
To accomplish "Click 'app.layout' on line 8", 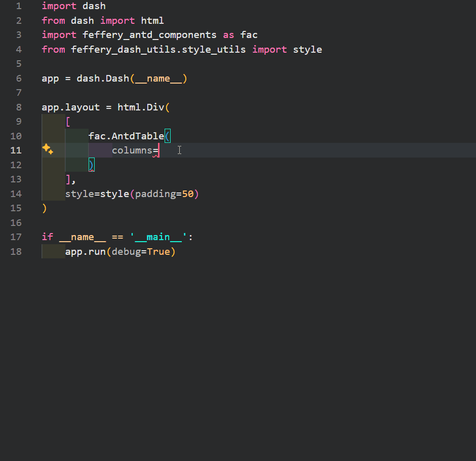I will [x=71, y=107].
